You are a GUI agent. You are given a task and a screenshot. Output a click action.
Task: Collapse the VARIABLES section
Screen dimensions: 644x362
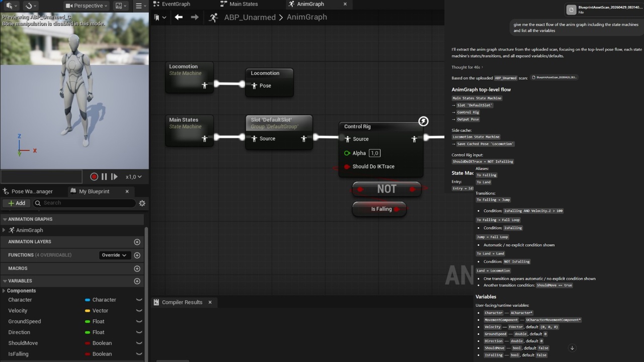click(x=5, y=281)
